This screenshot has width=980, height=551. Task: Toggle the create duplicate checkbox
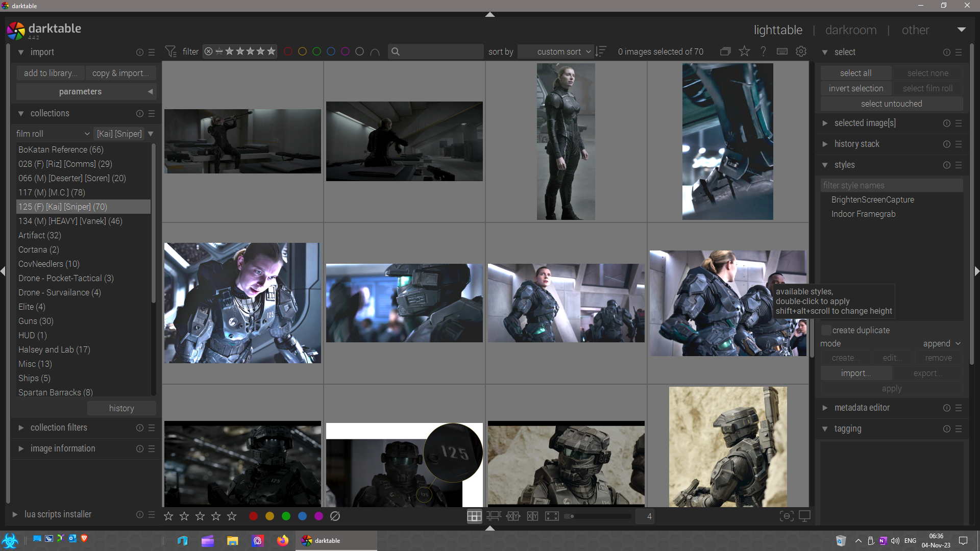(x=825, y=330)
